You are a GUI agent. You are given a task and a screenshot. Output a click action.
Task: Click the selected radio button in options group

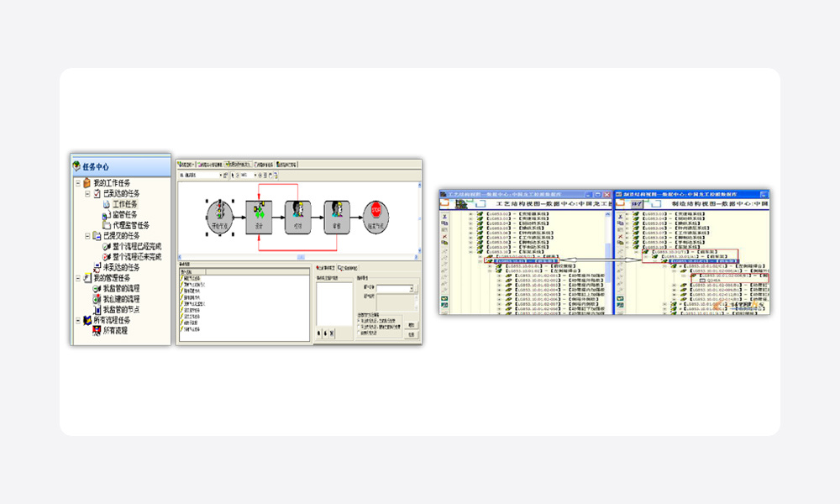(359, 320)
